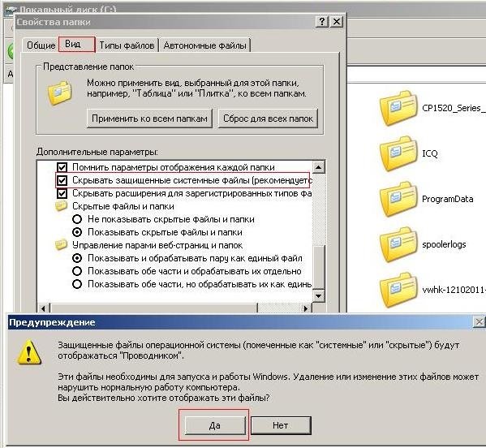Click the settings list scroll-up arrow
The width and height of the screenshot is (486, 448).
(318, 167)
